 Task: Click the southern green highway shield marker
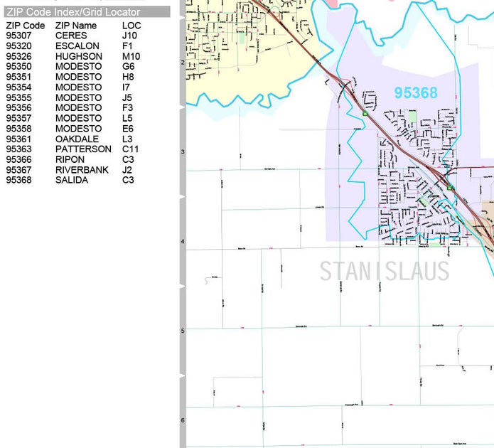click(450, 188)
